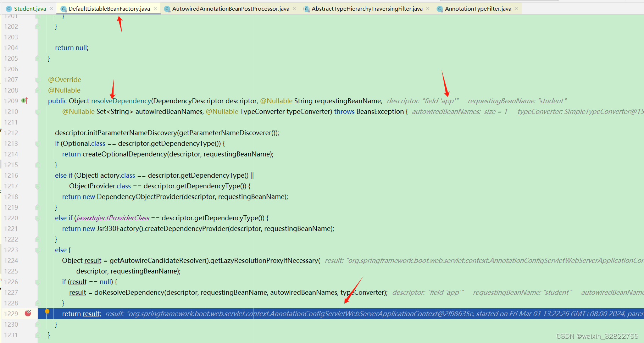Toggle the breakpoint at line 1229
The height and width of the screenshot is (343, 644).
[28, 313]
